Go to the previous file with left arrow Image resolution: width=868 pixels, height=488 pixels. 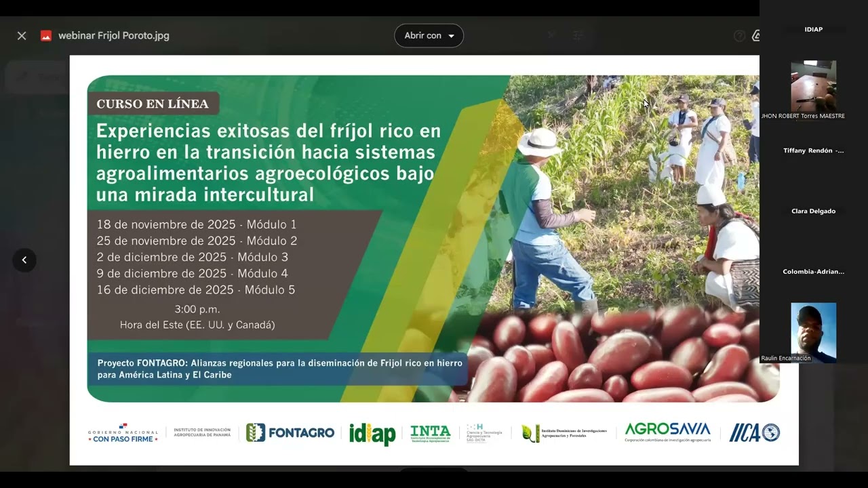pos(24,260)
